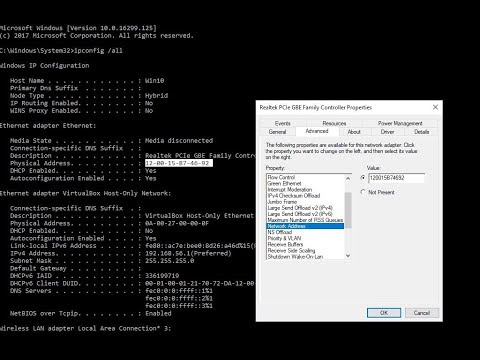The width and height of the screenshot is (480, 360).
Task: Select Priority & VLAN property
Action: 284,238
